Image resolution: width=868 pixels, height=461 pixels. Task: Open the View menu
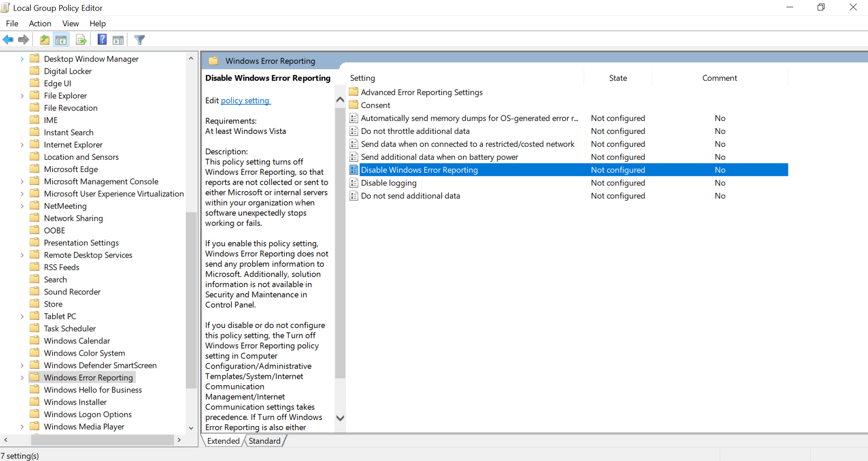70,24
